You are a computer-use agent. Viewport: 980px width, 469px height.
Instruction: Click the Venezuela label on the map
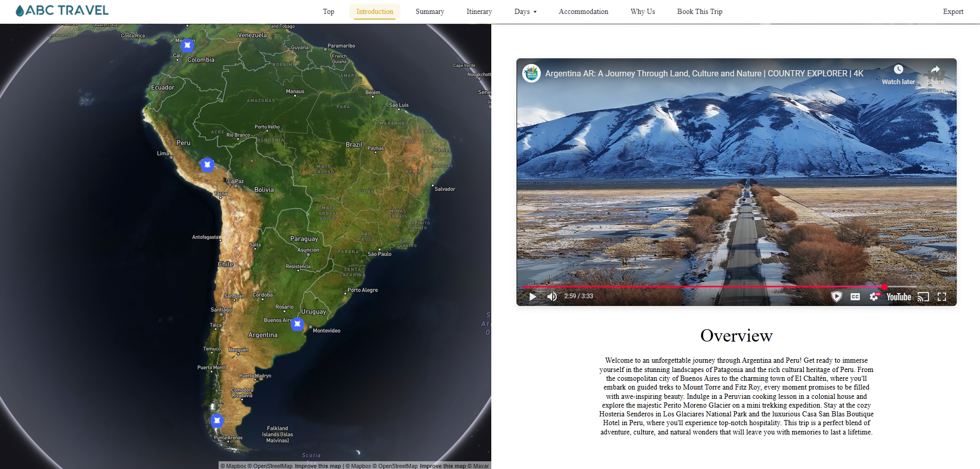(253, 35)
